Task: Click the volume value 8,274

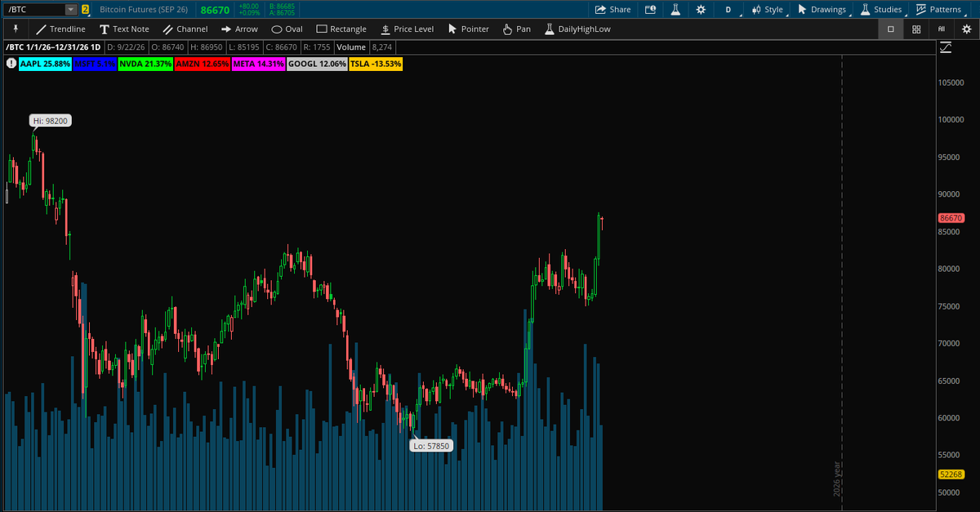Action: [x=382, y=47]
